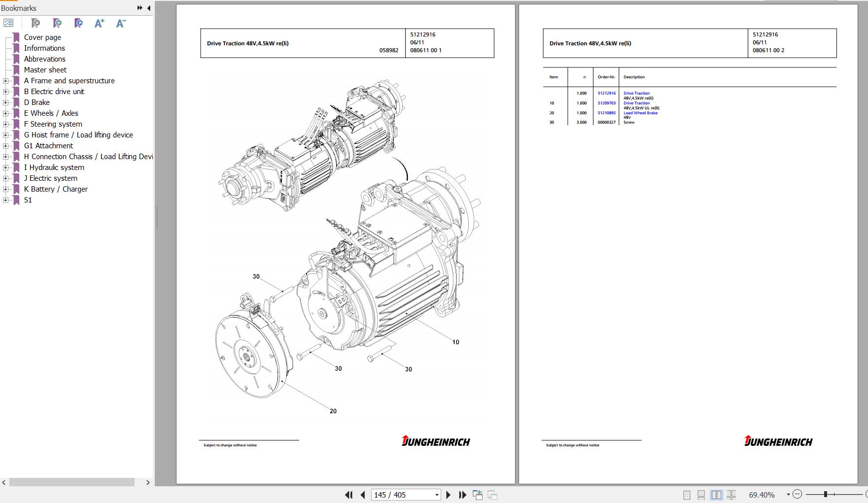Expand the I Hydraulic system bookmark
Image resolution: width=868 pixels, height=503 pixels.
pos(5,168)
